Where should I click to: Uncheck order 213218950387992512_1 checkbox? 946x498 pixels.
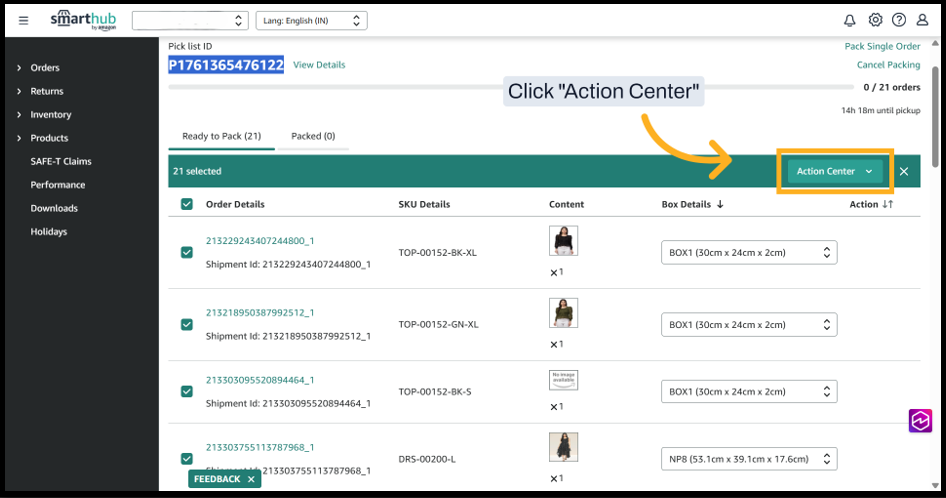pyautogui.click(x=187, y=325)
